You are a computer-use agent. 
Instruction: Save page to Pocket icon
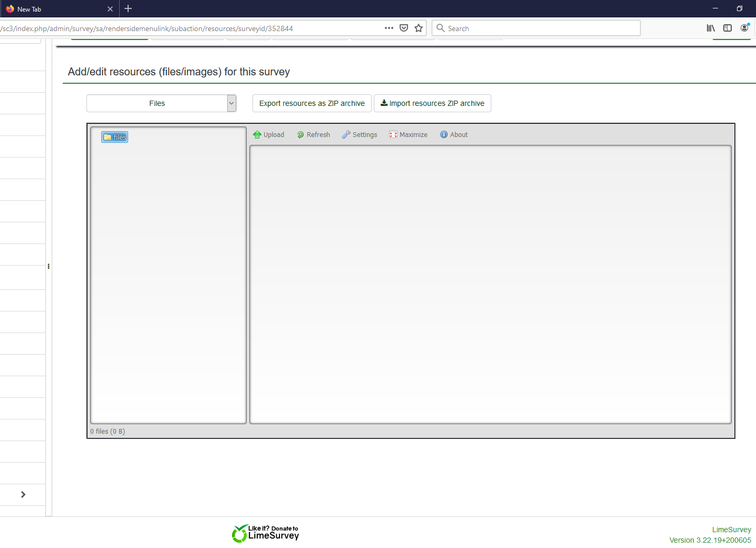coord(404,28)
